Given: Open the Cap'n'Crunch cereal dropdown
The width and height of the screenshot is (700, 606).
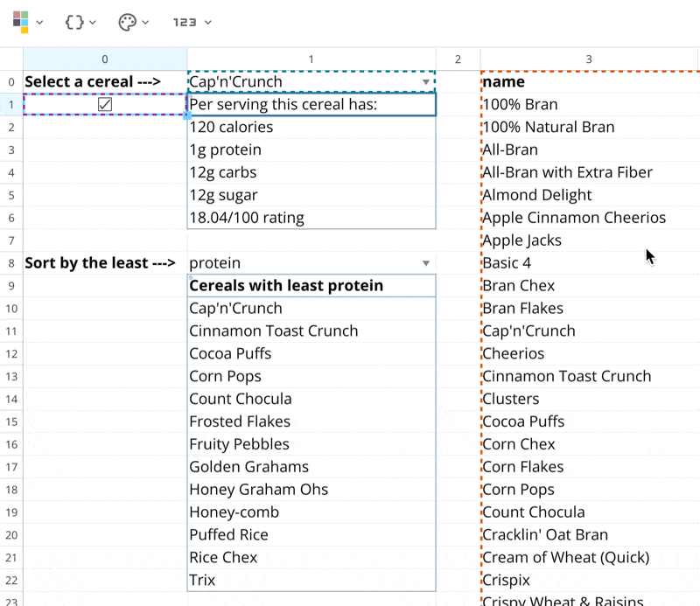Looking at the screenshot, I should click(x=426, y=82).
